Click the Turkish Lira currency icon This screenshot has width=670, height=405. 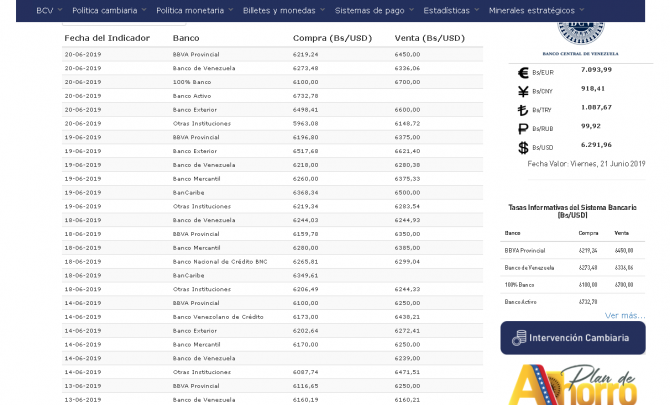click(x=522, y=110)
